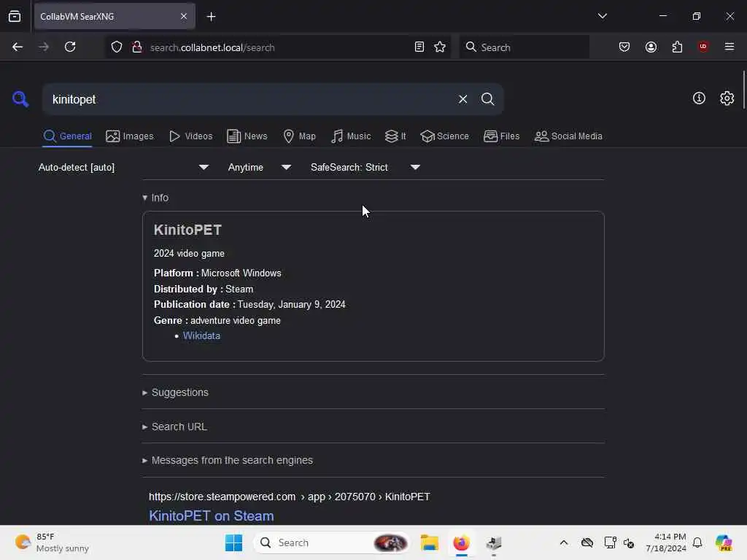Click the store.steampowered.com result URL
747x560 pixels.
tap(289, 497)
